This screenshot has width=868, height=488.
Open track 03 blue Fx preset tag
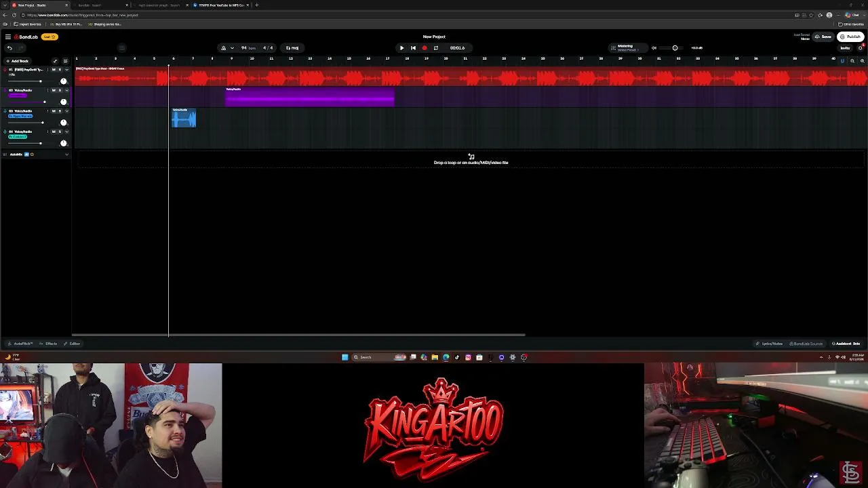point(20,116)
